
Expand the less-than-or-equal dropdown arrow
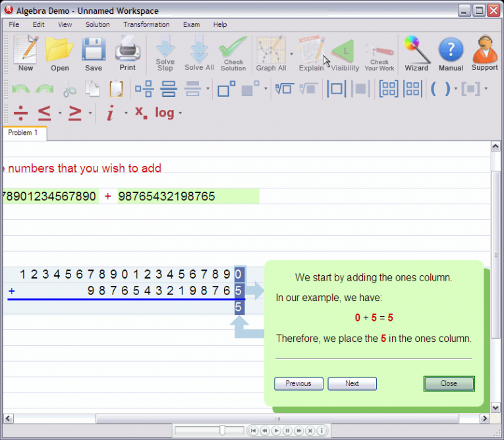pyautogui.click(x=60, y=113)
